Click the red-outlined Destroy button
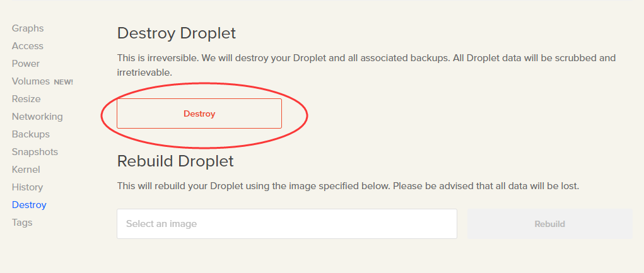Screen dimensions: 644x273 coord(199,113)
